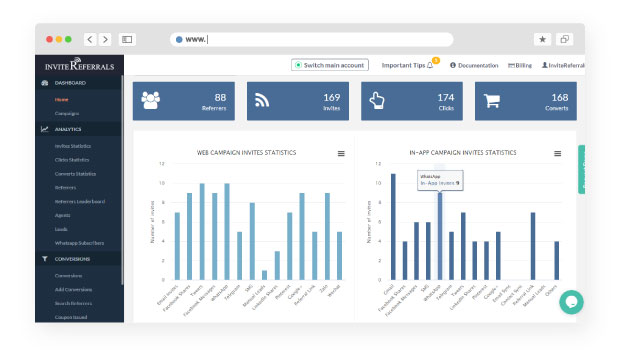Toggle the green radio dot in Switch main account
The height and width of the screenshot is (360, 620).
[298, 65]
